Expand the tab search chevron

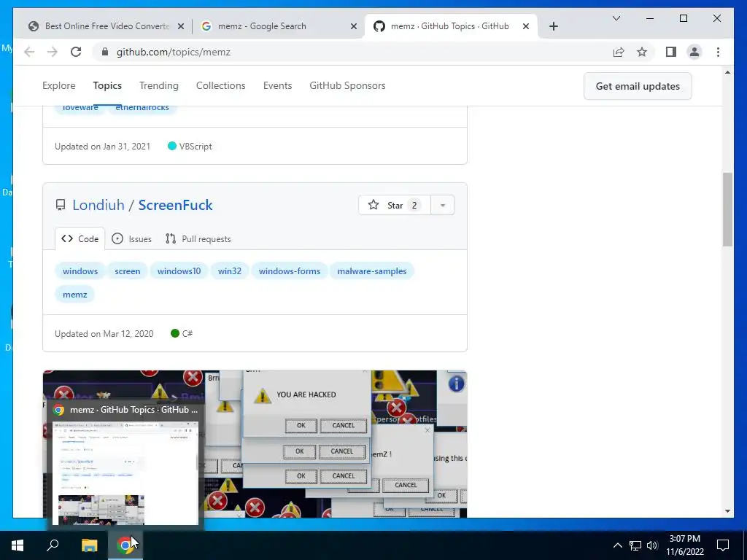tap(616, 18)
